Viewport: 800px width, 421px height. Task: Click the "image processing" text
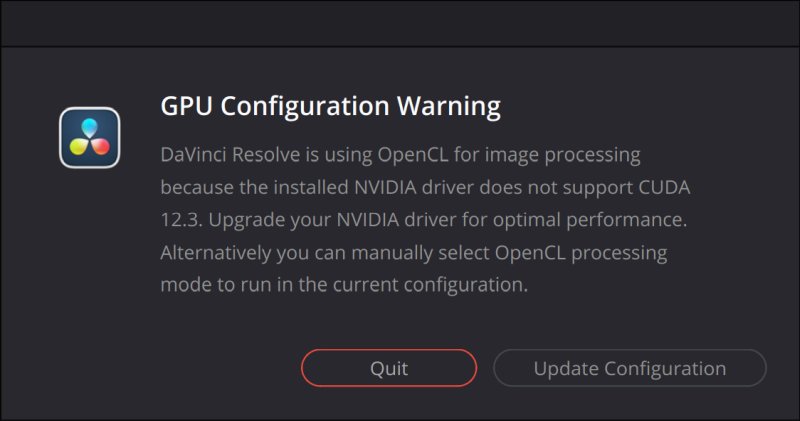(585, 156)
